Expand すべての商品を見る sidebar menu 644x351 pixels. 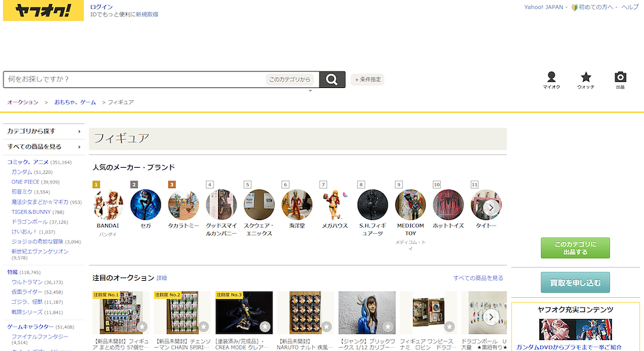(x=44, y=147)
